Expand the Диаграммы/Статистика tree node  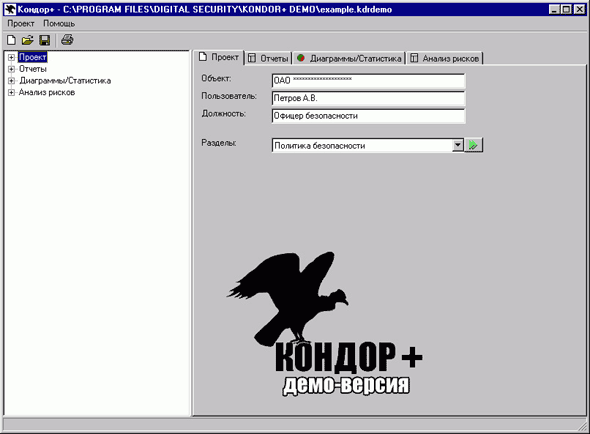tap(11, 81)
